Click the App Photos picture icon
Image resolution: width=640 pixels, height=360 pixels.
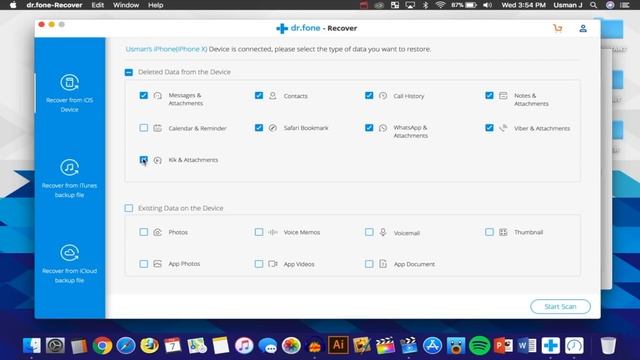[158, 264]
